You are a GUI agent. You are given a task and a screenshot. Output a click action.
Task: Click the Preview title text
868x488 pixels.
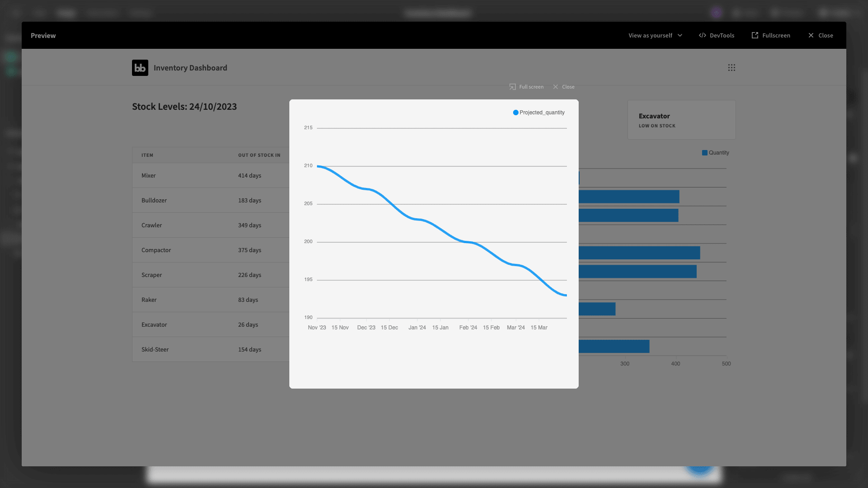point(43,35)
